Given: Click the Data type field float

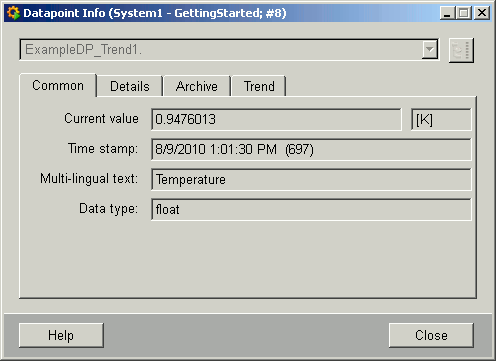Looking at the screenshot, I should point(311,209).
